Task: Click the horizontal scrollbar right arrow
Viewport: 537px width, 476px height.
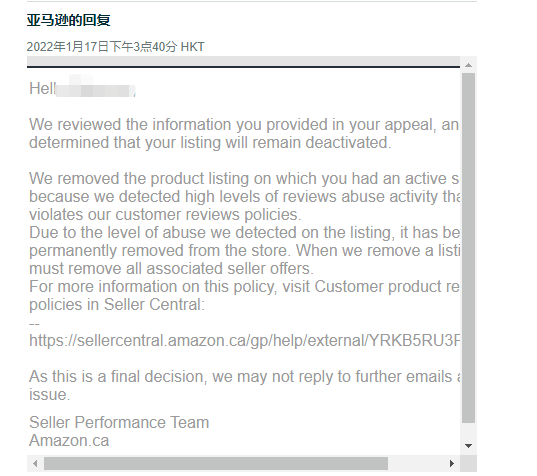Action: click(x=452, y=463)
